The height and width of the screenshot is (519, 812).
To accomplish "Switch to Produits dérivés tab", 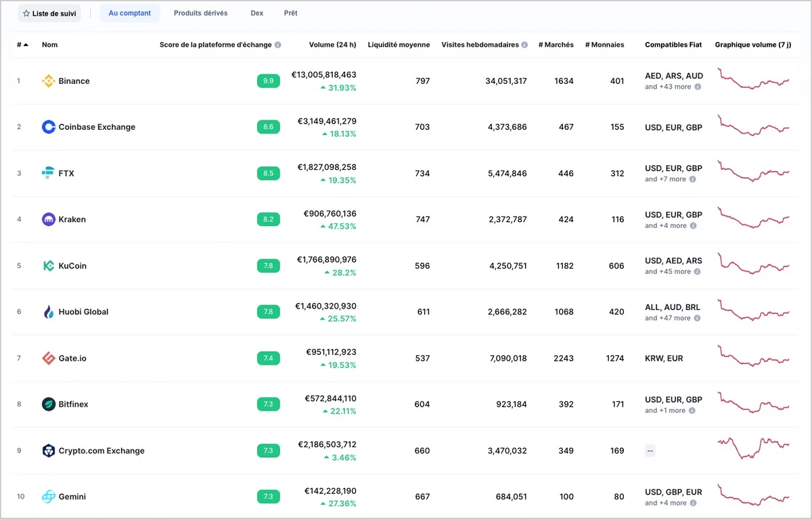I will (x=200, y=14).
